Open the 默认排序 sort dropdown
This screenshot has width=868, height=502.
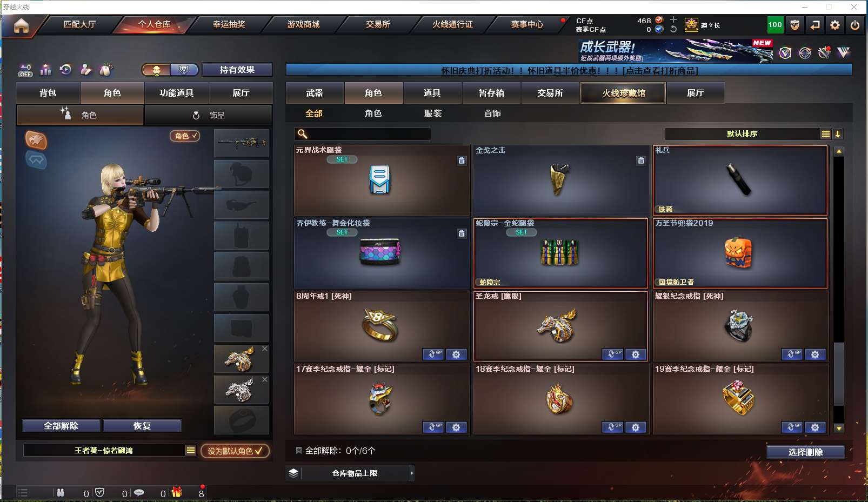click(x=743, y=134)
